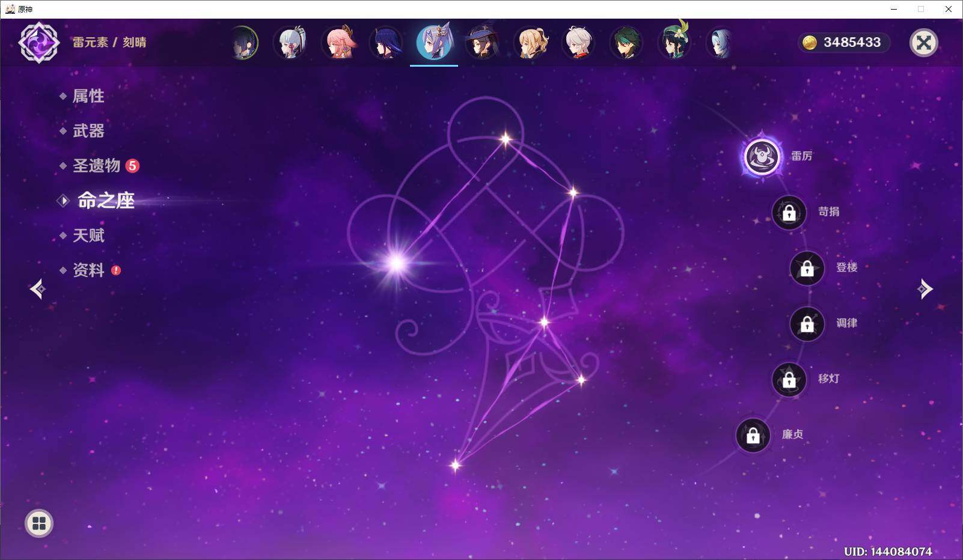Select the locked 廉贞 constellation node
This screenshot has width=963, height=560.
[753, 435]
